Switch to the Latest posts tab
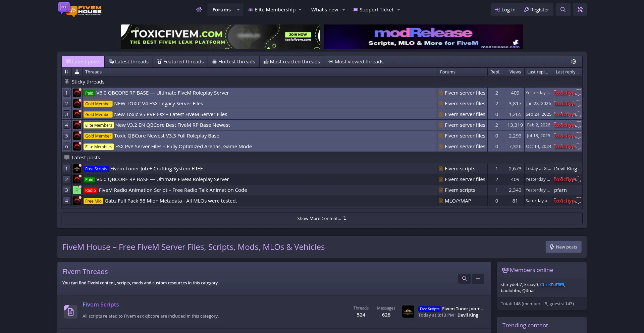 (83, 62)
